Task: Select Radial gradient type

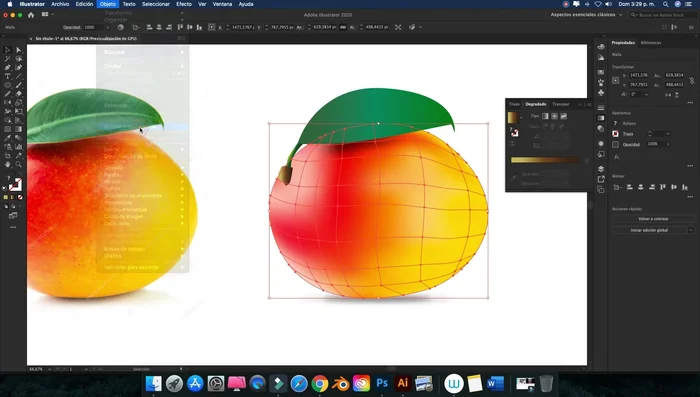Action: tap(554, 116)
